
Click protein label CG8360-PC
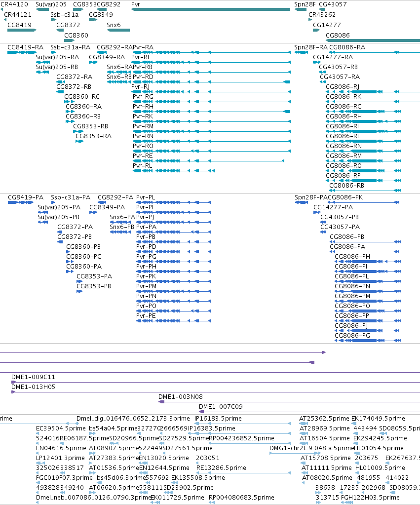pyautogui.click(x=83, y=257)
